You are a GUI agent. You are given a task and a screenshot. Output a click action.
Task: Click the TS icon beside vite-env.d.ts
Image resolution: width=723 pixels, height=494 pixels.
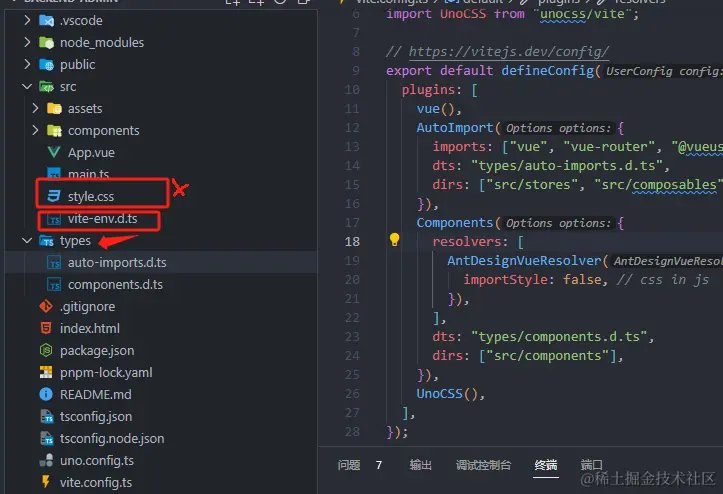(54, 219)
